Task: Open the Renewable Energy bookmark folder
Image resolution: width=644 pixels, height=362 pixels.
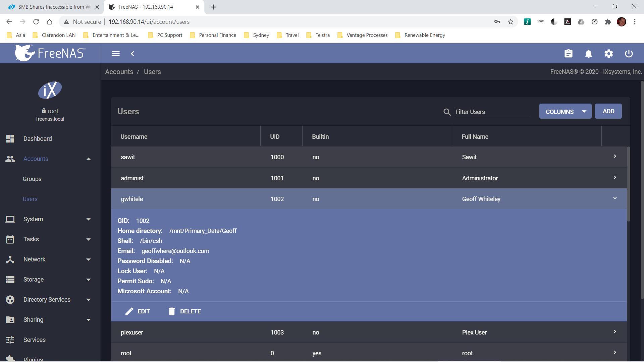Action: click(420, 35)
